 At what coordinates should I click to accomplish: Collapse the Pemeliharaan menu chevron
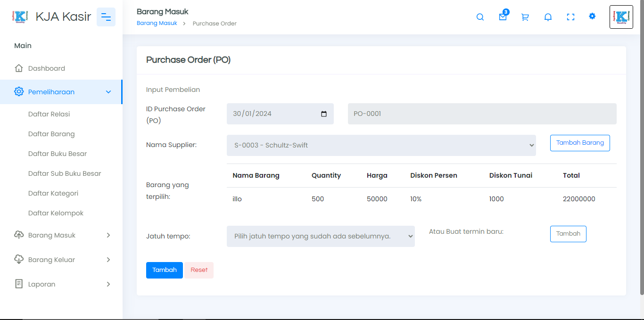coord(108,92)
